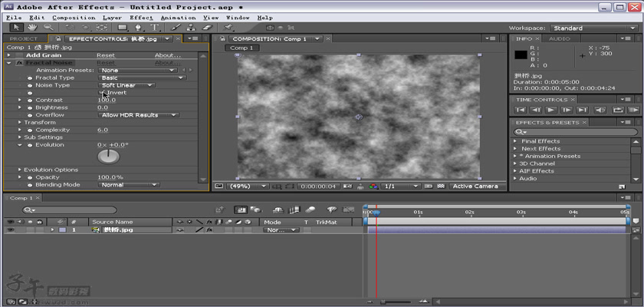
Task: Select the Puppet Pin tool
Action: pyautogui.click(x=228, y=28)
